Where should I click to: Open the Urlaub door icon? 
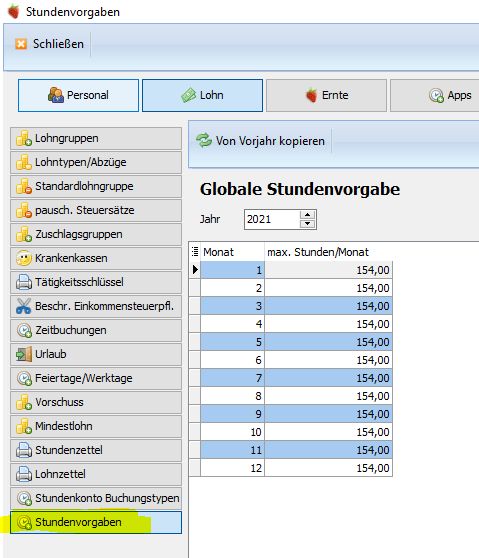(24, 354)
